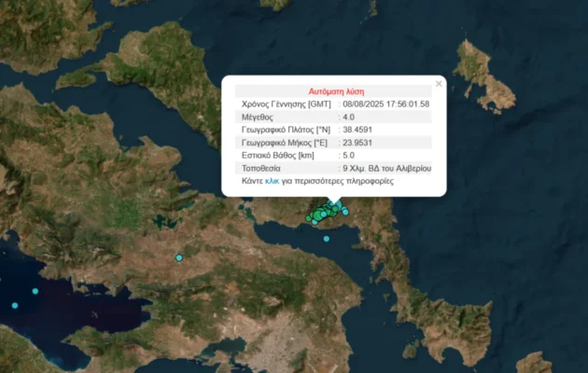Select the longitude value 23.9531

pos(357,143)
